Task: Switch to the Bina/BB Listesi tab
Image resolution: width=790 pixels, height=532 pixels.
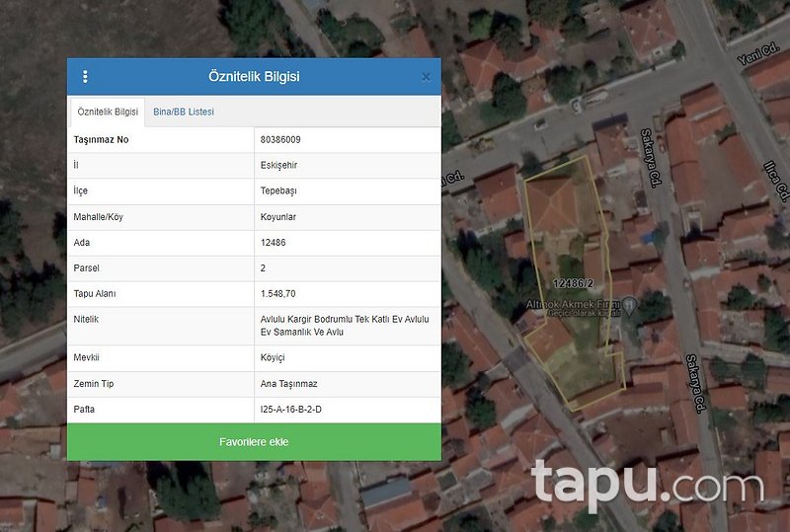Action: coord(184,112)
